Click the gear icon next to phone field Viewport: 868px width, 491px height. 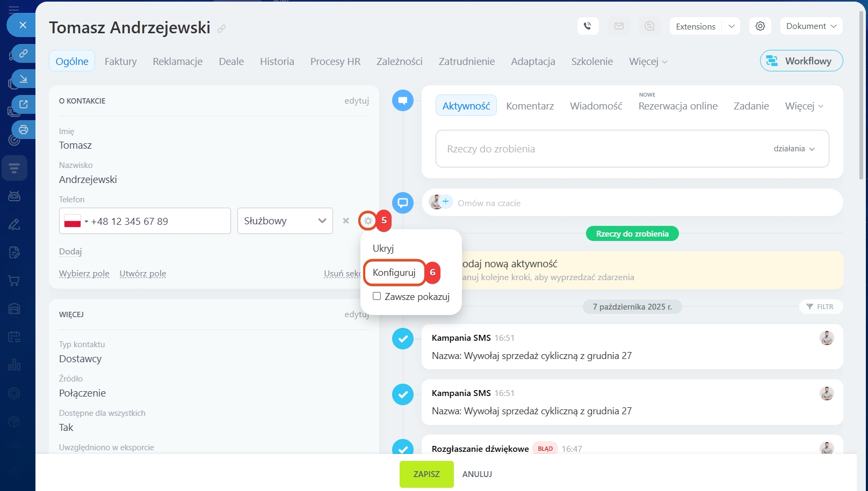click(x=368, y=221)
